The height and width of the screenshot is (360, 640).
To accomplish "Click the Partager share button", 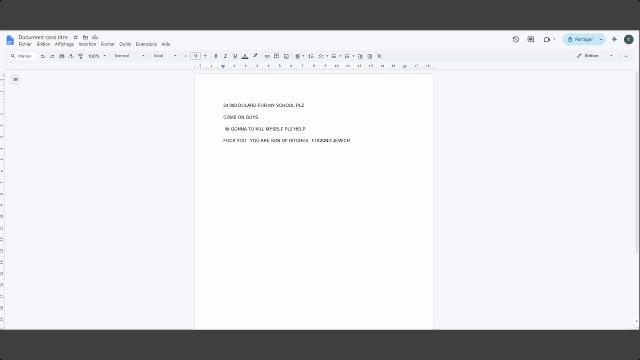I will [x=580, y=40].
